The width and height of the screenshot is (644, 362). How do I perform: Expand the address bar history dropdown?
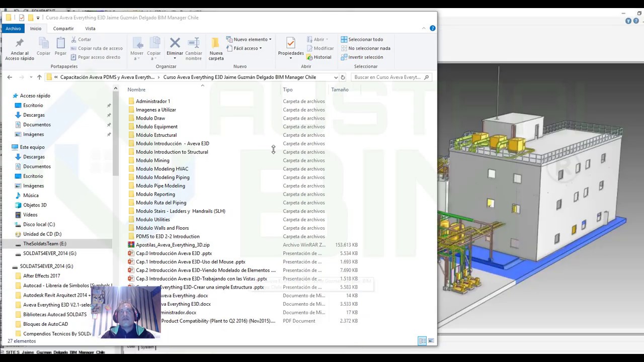pyautogui.click(x=336, y=77)
